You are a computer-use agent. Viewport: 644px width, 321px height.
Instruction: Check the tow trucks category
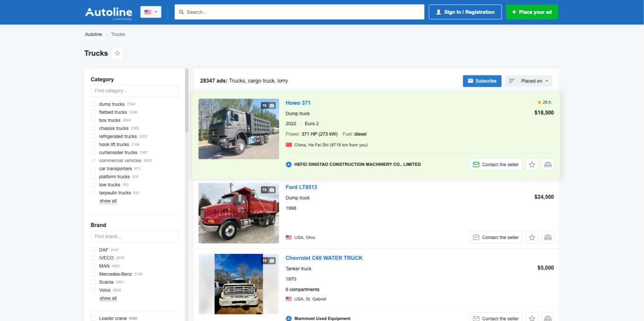93,185
